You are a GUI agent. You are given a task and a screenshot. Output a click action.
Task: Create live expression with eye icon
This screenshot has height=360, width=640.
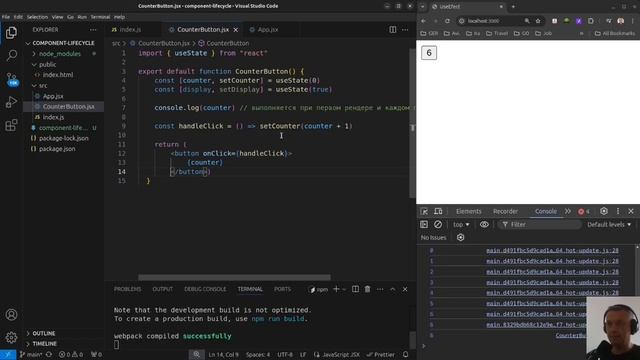pos(484,224)
